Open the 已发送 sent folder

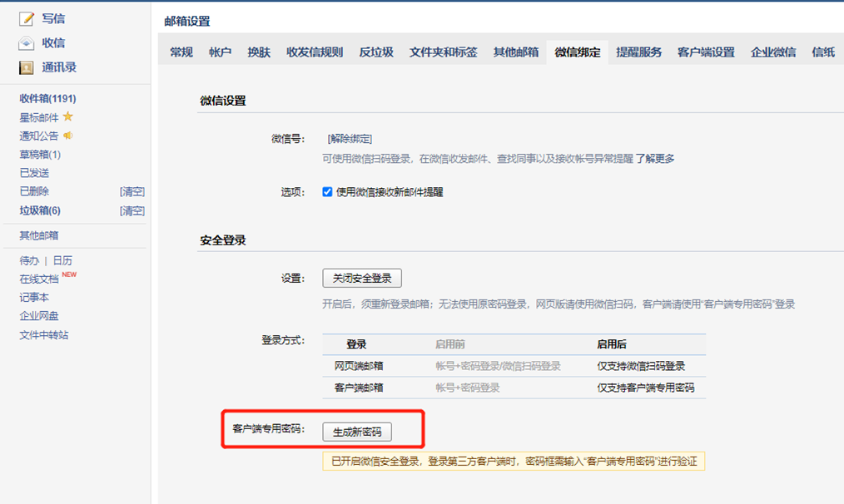point(34,173)
